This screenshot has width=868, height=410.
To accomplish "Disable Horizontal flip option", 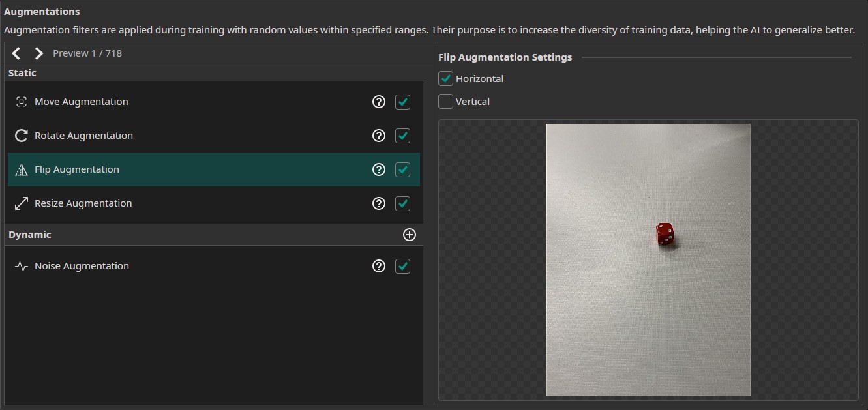I will coord(446,79).
